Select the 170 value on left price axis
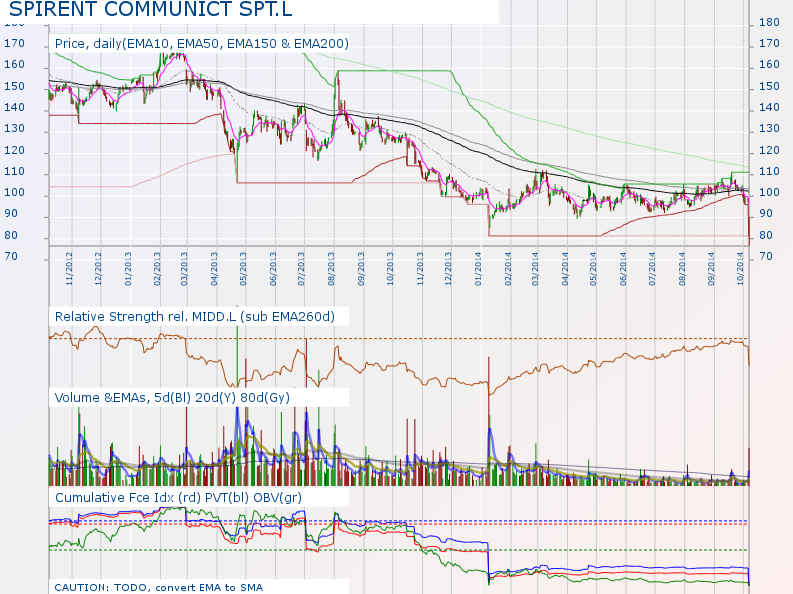This screenshot has width=793, height=594. pos(14,43)
